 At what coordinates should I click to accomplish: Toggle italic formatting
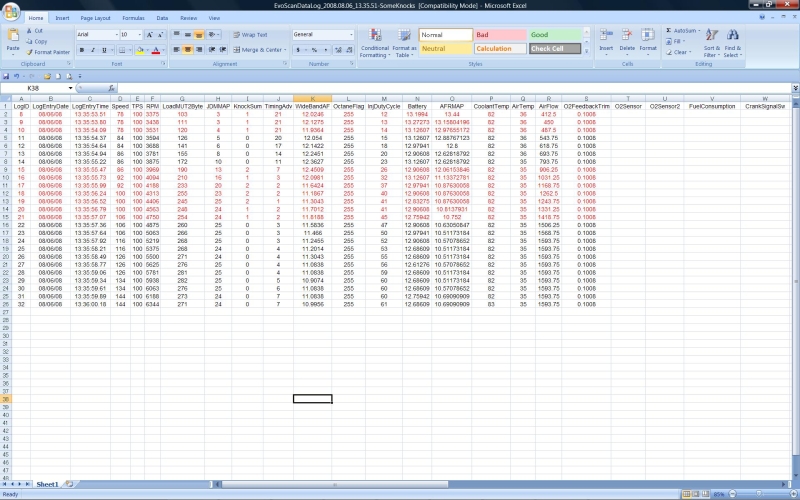pyautogui.click(x=92, y=49)
